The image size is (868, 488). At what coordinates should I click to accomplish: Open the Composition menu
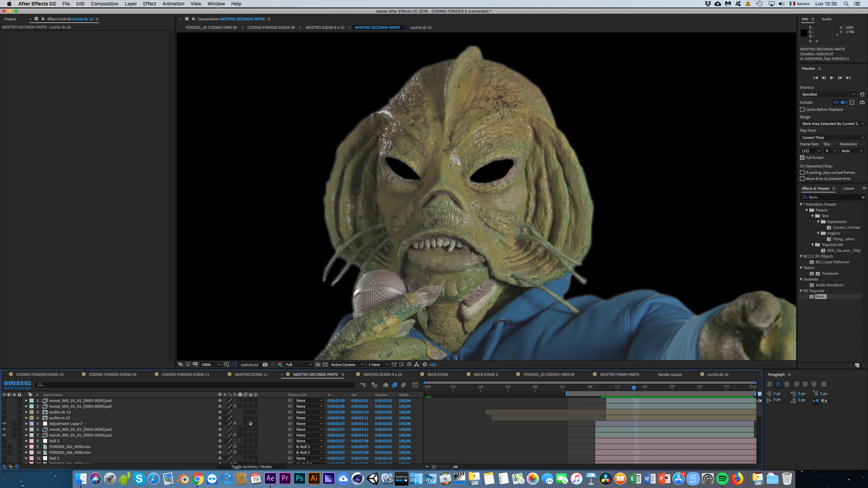104,4
